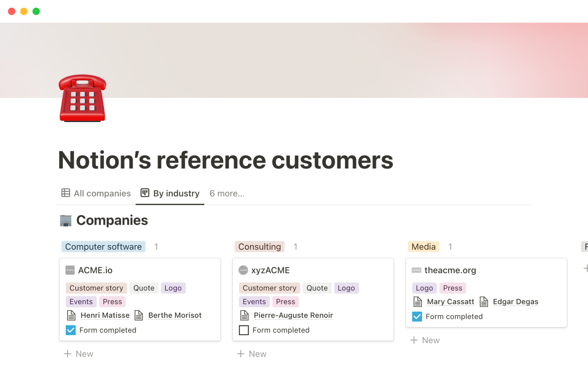Viewport: 588px width, 368px height.
Task: Click document icon next to Edgar Degas
Action: (484, 302)
